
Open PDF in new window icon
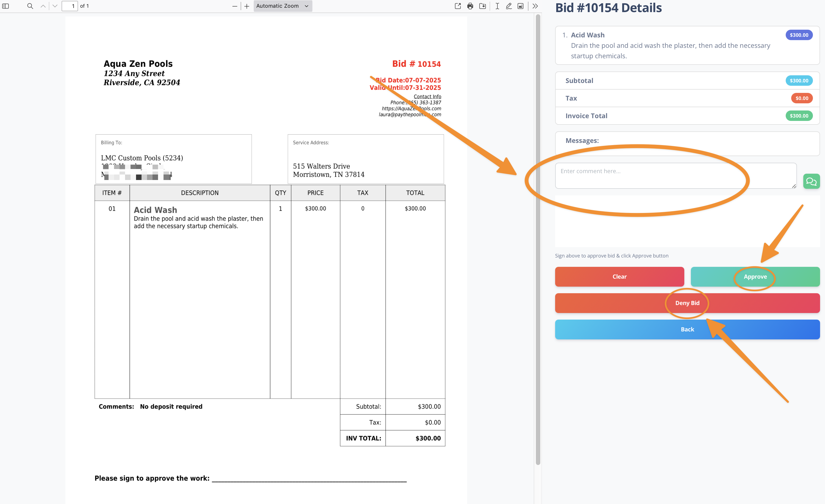[x=458, y=6]
